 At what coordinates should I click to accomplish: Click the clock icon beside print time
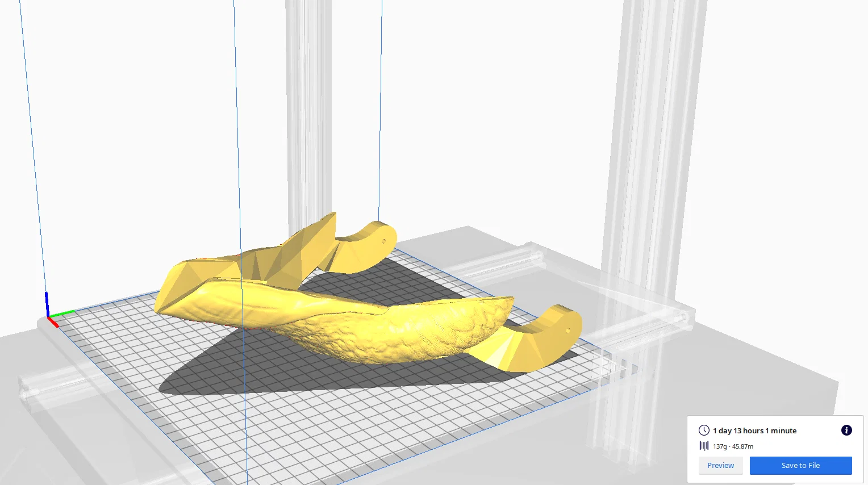click(x=704, y=430)
